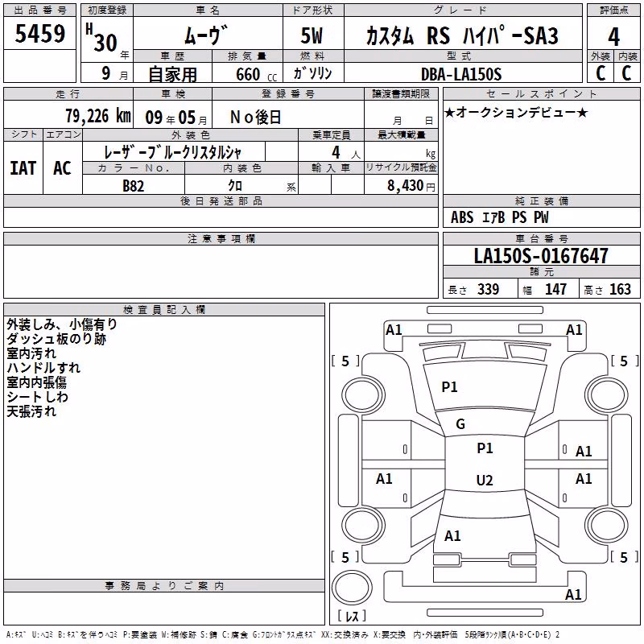Click the lot number 5459
Viewport: 644px width, 644px height.
(39, 33)
